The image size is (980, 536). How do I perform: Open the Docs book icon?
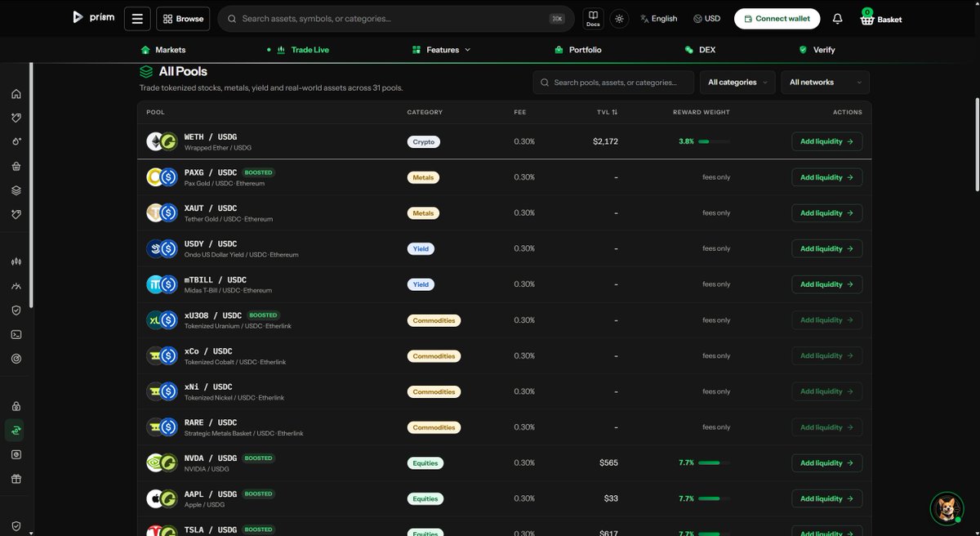593,18
